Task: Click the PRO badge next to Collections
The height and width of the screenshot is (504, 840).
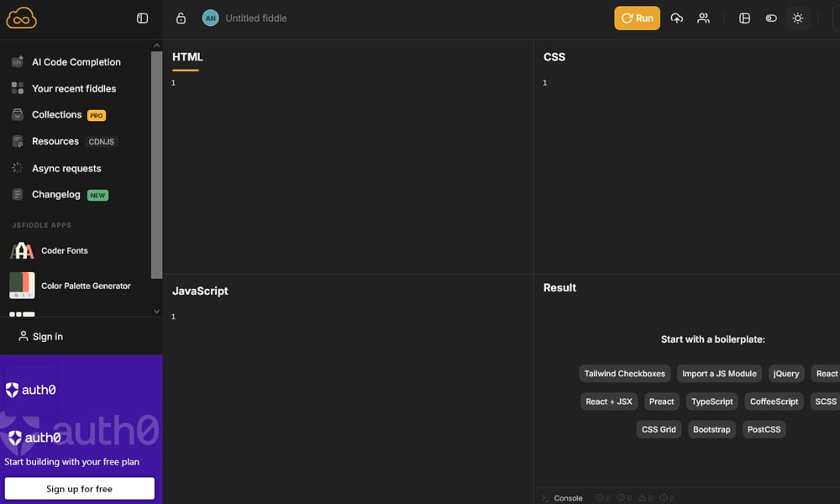Action: [97, 116]
